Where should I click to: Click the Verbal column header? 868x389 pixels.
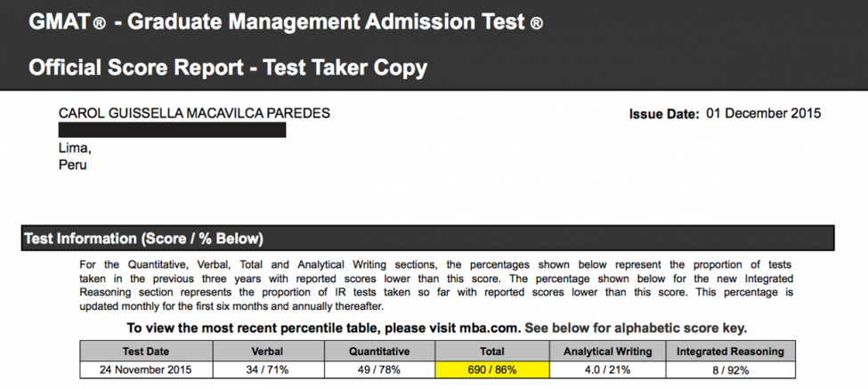pyautogui.click(x=267, y=351)
